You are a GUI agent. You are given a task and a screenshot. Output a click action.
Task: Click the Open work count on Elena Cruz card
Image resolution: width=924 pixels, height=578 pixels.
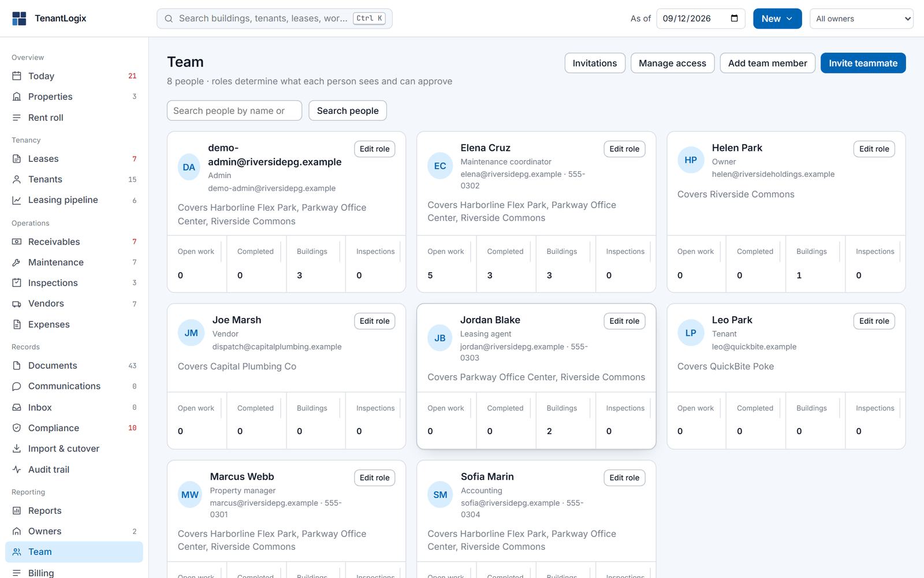pyautogui.click(x=430, y=275)
